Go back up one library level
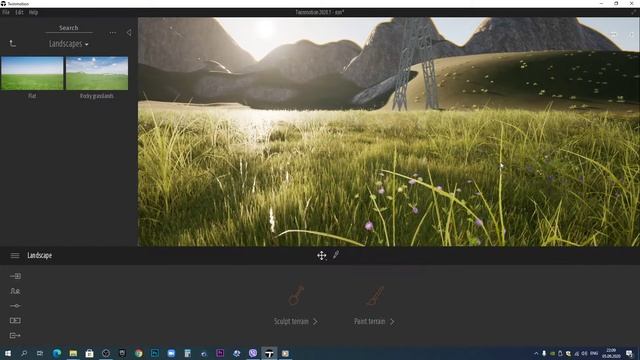 pyautogui.click(x=13, y=43)
